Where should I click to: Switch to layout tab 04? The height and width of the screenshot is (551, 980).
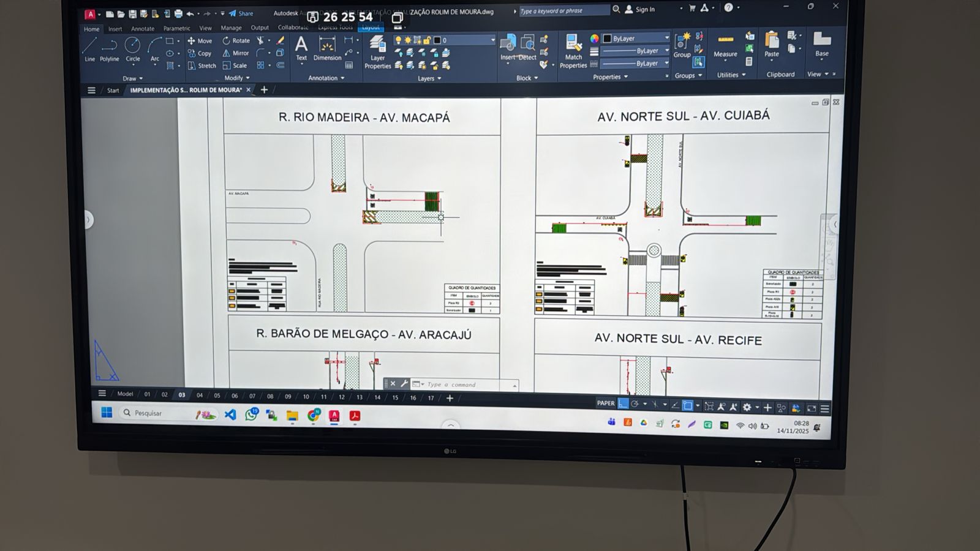[200, 395]
